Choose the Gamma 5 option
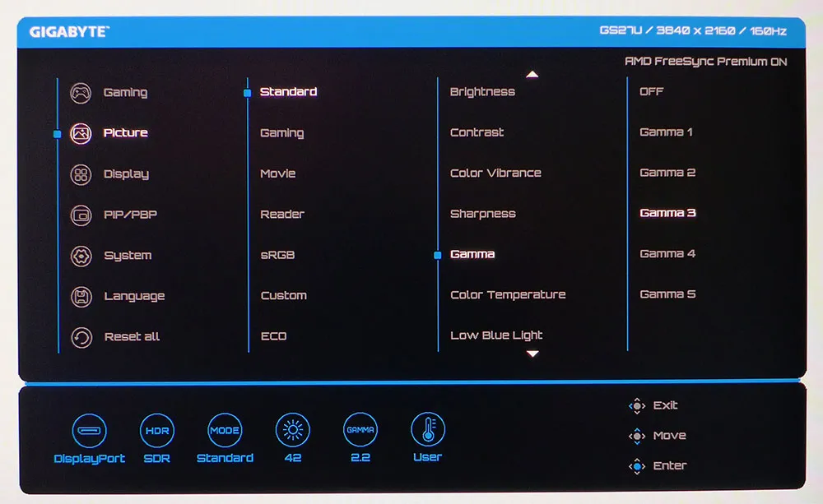Viewport: 823px width, 504px height. tap(667, 294)
